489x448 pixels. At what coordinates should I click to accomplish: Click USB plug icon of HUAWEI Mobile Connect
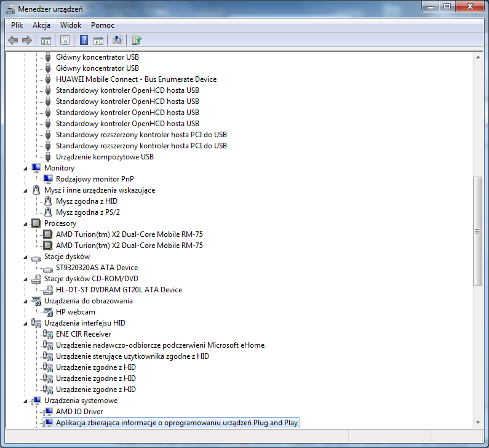click(48, 79)
